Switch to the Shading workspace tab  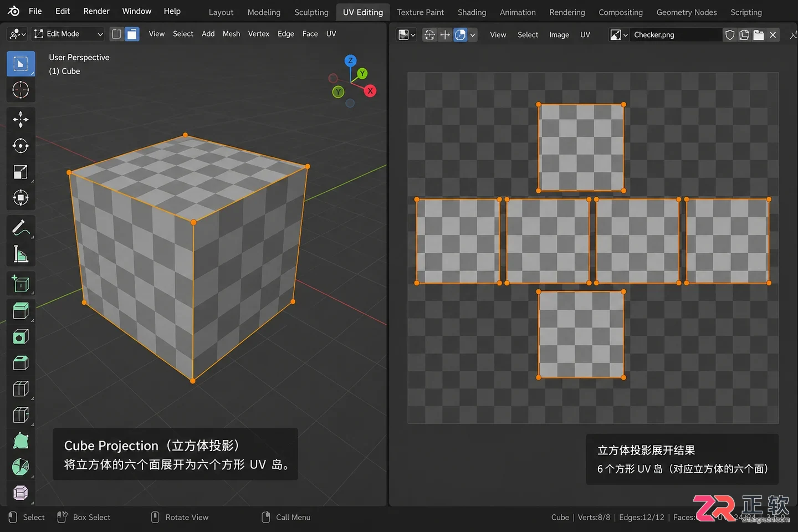472,12
